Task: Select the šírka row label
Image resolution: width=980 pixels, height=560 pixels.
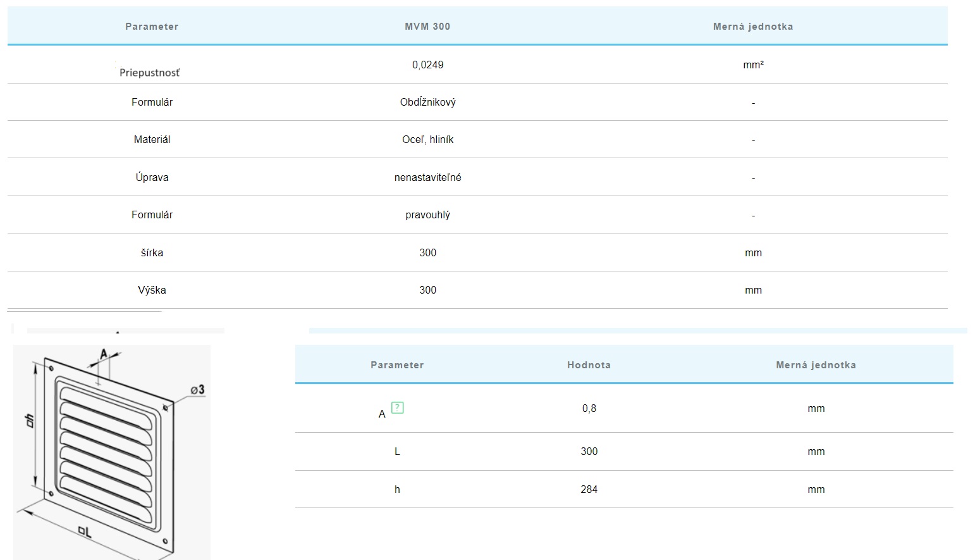Action: tap(152, 252)
